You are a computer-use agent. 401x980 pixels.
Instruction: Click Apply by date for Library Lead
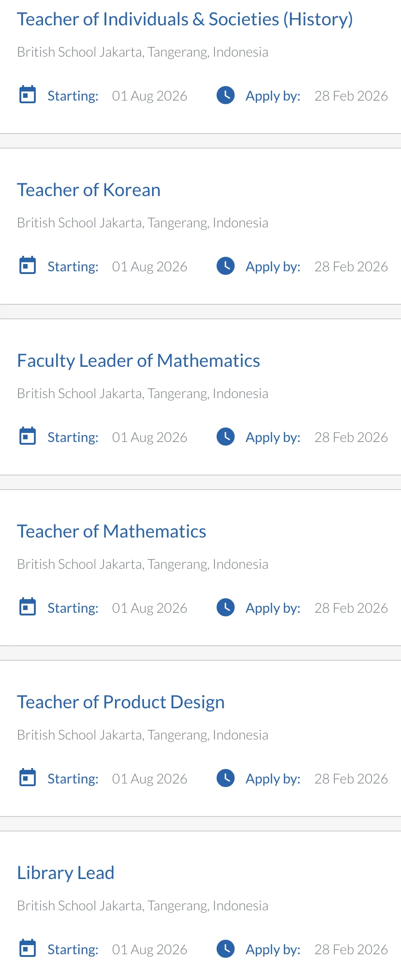point(351,949)
